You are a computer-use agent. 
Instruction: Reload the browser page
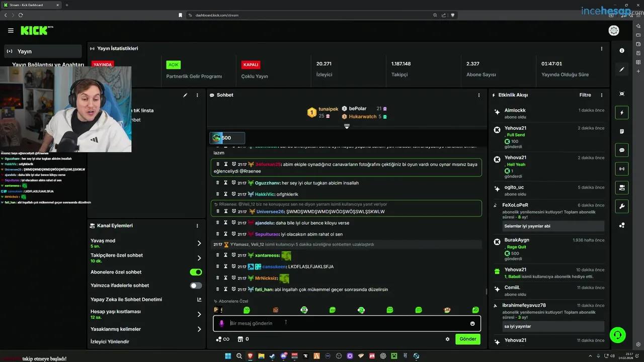pyautogui.click(x=21, y=15)
